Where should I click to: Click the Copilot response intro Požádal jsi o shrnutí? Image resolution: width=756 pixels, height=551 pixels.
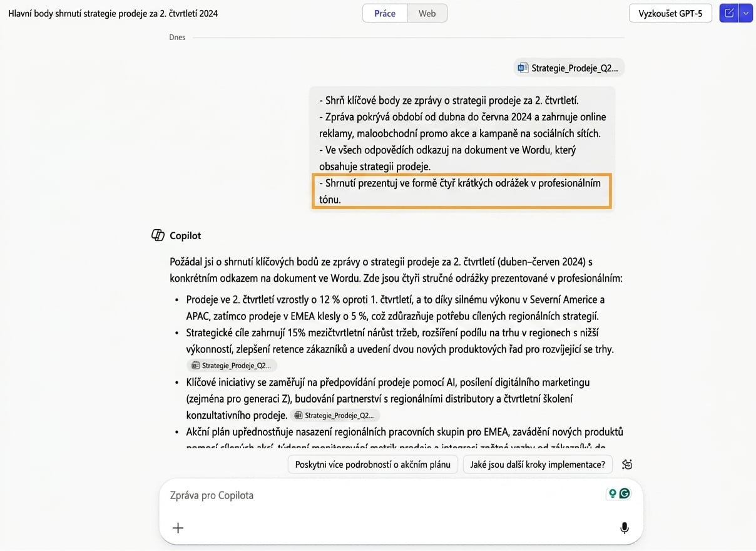396,270
